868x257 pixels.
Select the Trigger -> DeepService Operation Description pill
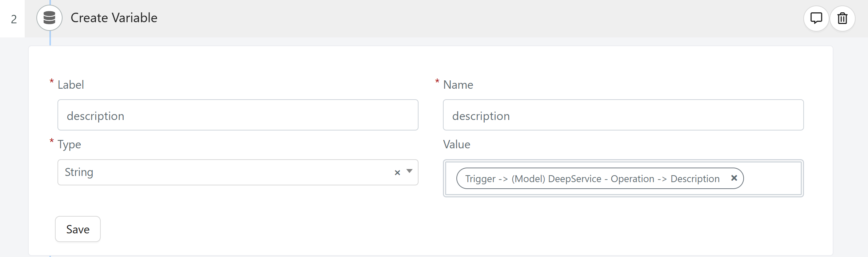pyautogui.click(x=592, y=178)
